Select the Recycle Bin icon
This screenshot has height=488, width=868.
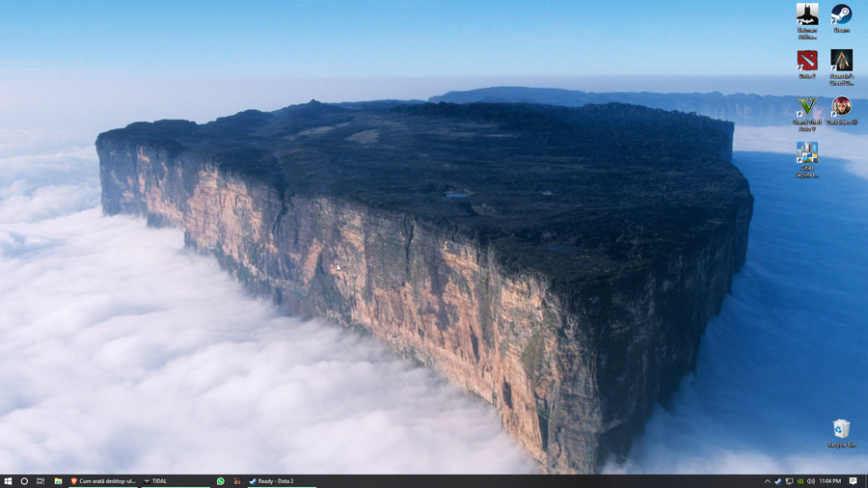click(841, 429)
